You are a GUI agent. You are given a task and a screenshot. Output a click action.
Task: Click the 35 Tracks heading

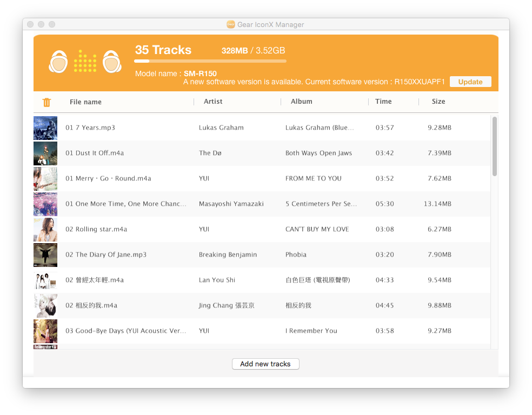coord(163,50)
